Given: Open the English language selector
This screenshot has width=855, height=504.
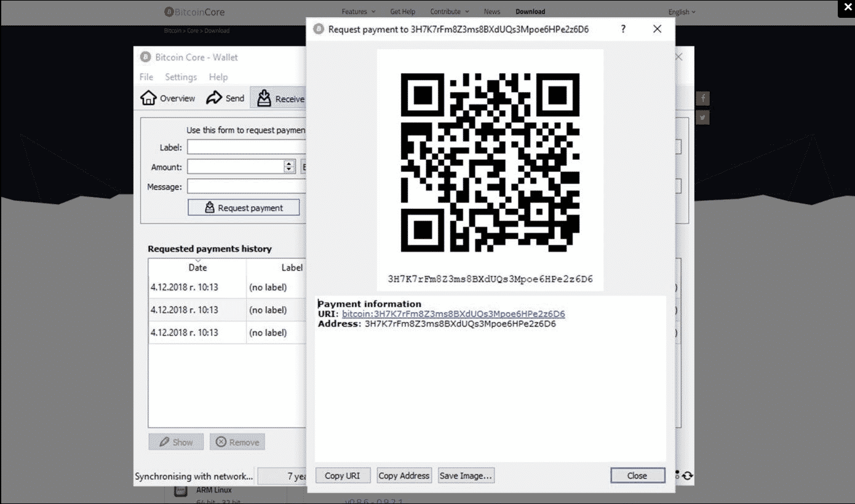Looking at the screenshot, I should click(x=682, y=12).
